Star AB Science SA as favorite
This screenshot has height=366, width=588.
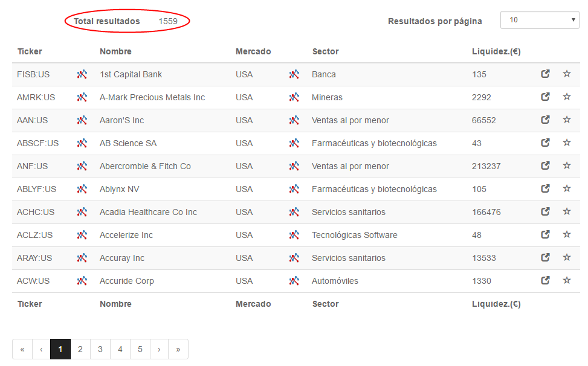pos(567,143)
